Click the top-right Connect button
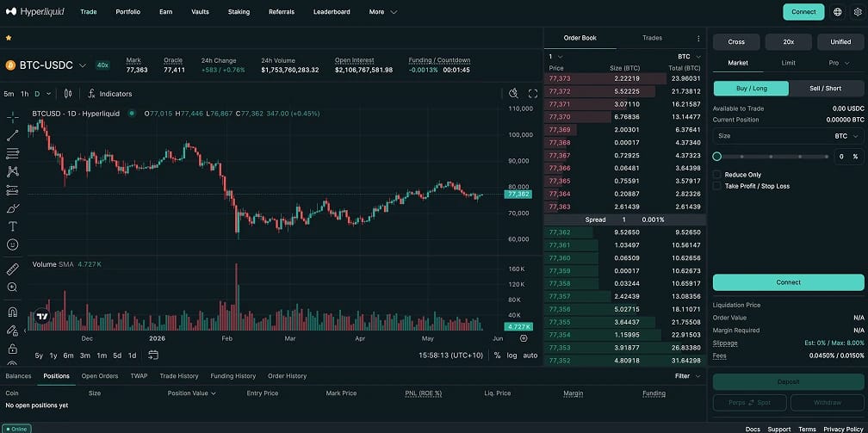This screenshot has width=868, height=433. pyautogui.click(x=803, y=12)
